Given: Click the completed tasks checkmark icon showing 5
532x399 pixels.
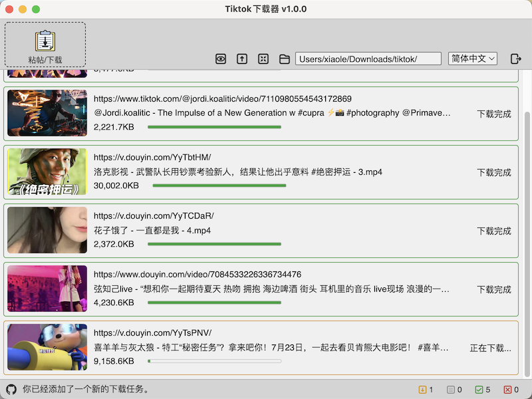Looking at the screenshot, I should coord(479,390).
